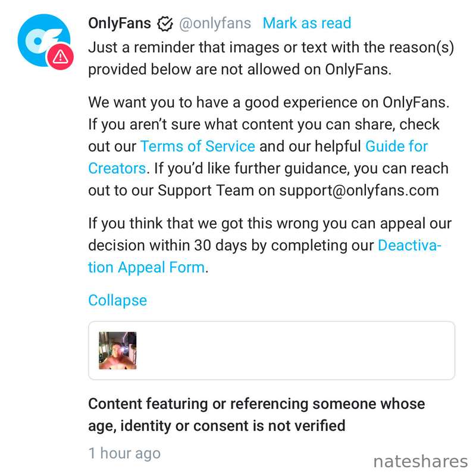Click the 'We want you to have' sentence
Viewport: 473px width, 476px height.
pyautogui.click(x=268, y=102)
